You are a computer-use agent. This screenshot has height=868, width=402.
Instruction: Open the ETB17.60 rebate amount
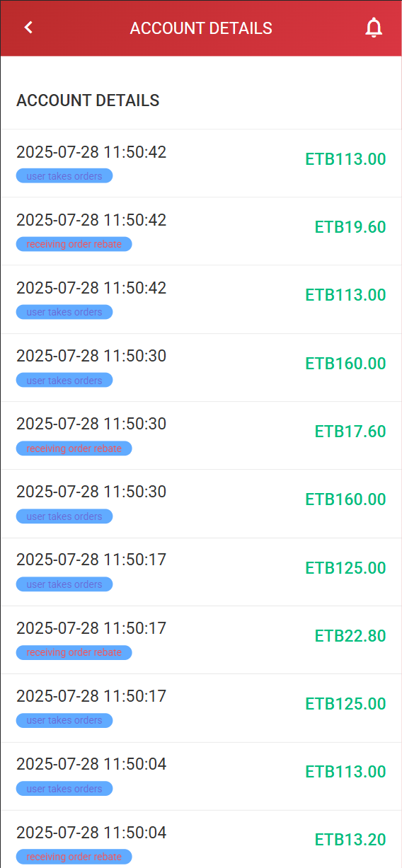pyautogui.click(x=350, y=432)
